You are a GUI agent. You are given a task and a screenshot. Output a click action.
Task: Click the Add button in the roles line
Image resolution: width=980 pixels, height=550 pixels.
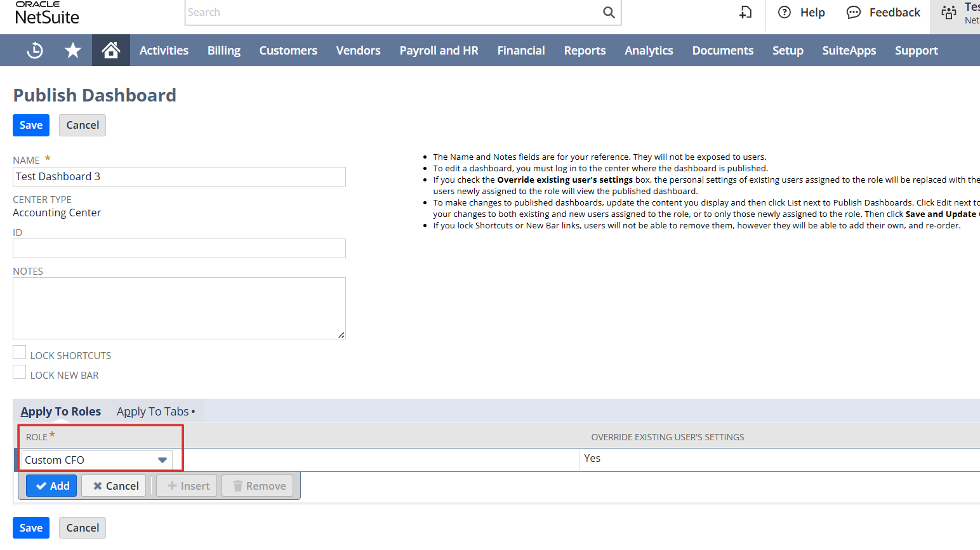(52, 486)
